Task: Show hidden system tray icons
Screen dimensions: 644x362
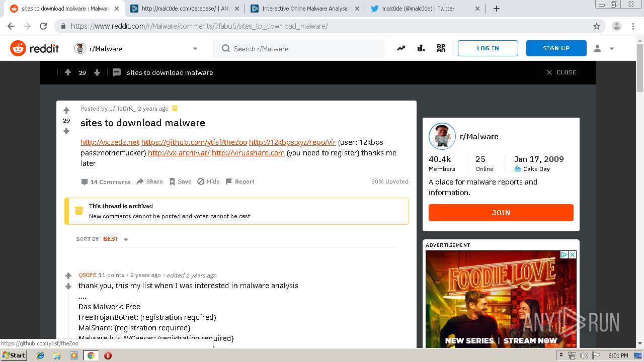Action: point(561,355)
